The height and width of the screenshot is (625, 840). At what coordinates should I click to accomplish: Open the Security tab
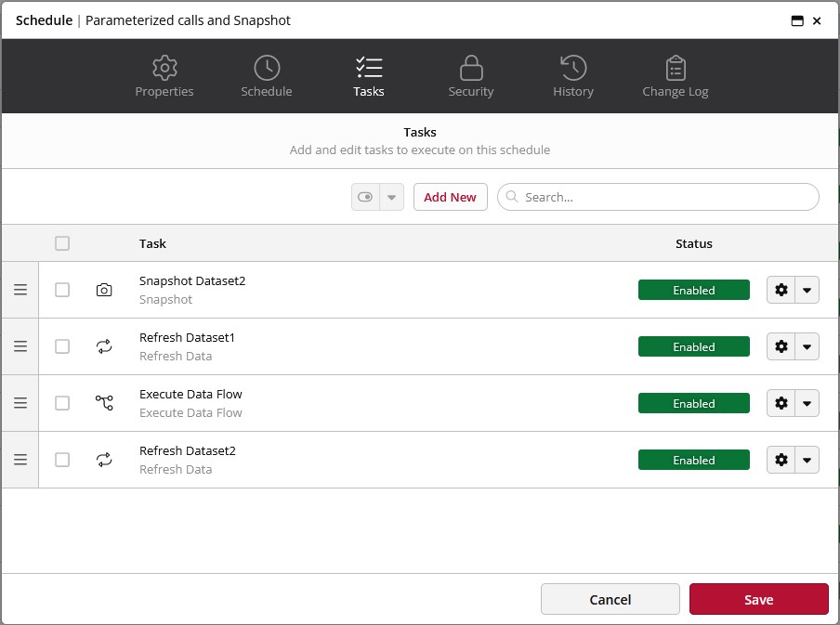(x=471, y=75)
